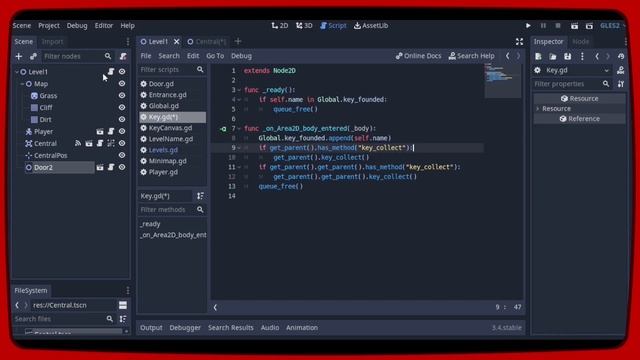Select KeyCanvas.gd in script list

pos(170,128)
